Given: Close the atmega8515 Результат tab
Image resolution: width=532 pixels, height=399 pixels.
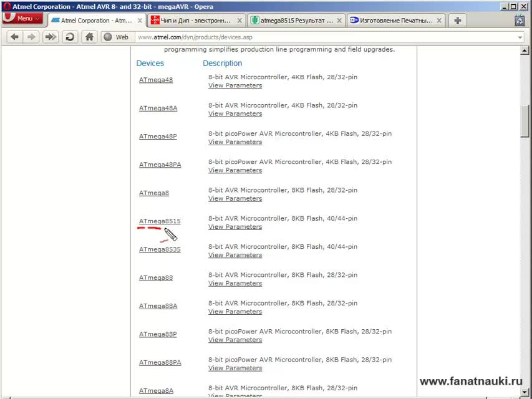Looking at the screenshot, I should coord(339,21).
